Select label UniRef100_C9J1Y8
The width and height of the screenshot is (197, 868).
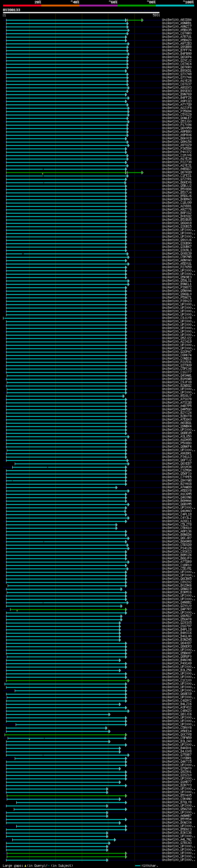click(x=177, y=318)
